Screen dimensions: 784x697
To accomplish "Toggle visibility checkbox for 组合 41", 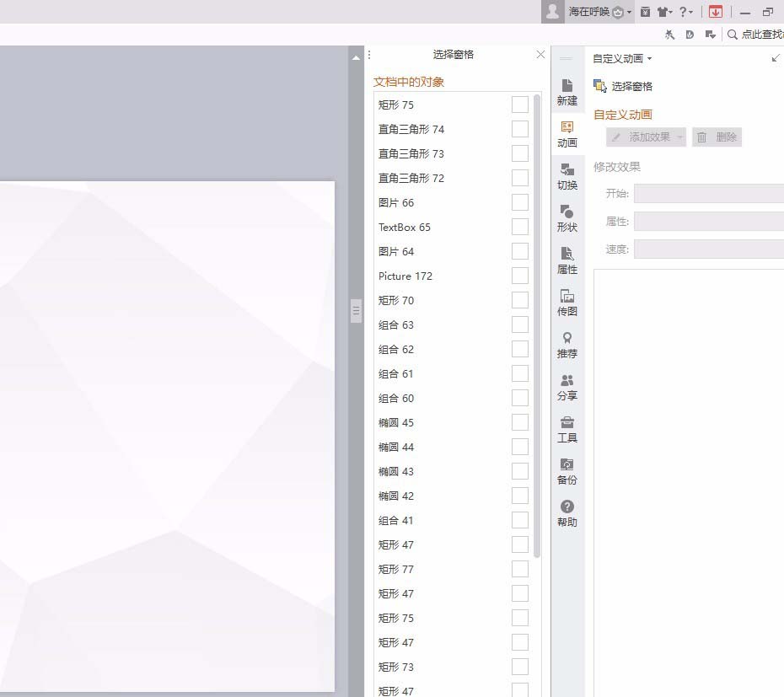I will point(520,521).
